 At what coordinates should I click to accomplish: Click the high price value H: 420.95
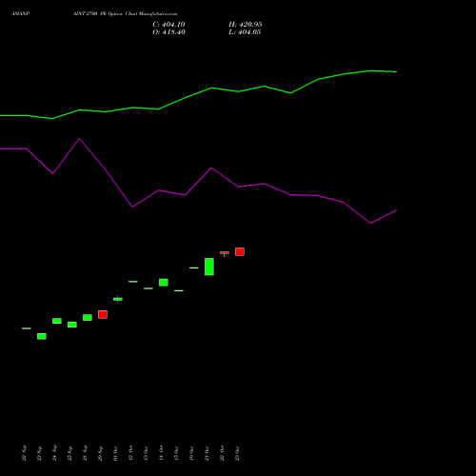tap(246, 25)
